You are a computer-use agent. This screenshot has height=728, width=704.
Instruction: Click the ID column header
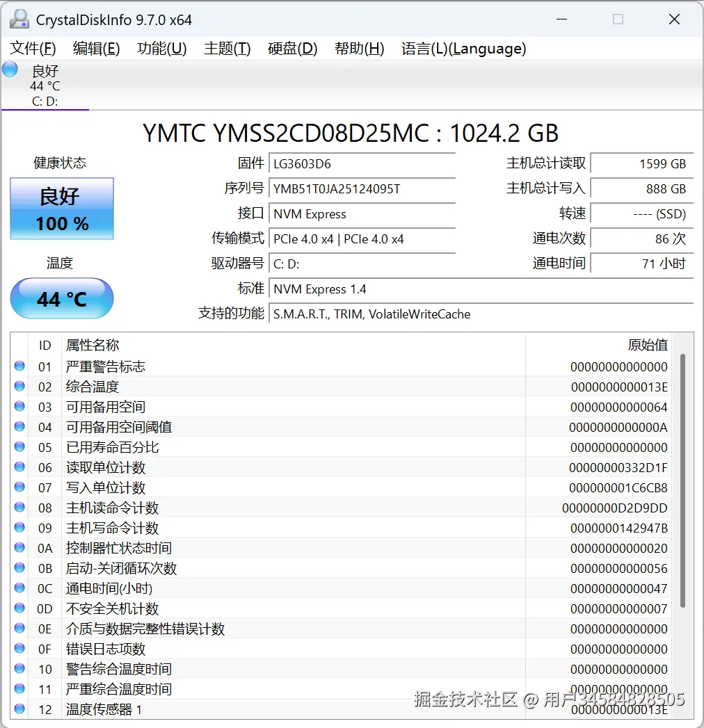point(45,346)
